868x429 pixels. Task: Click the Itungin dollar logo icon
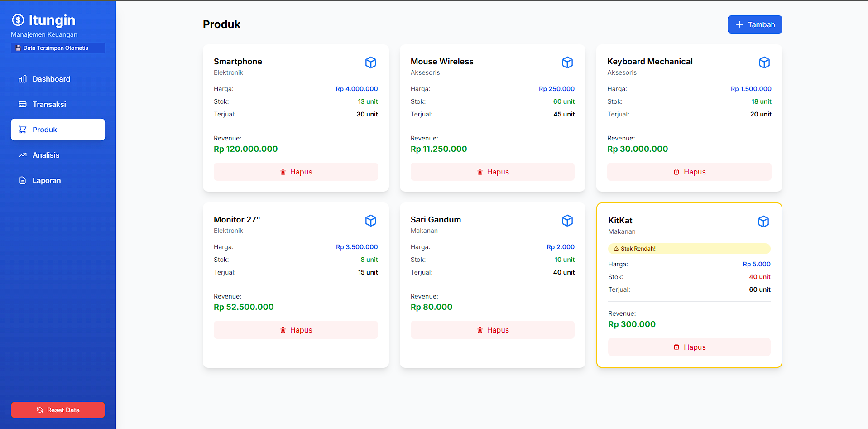[18, 20]
